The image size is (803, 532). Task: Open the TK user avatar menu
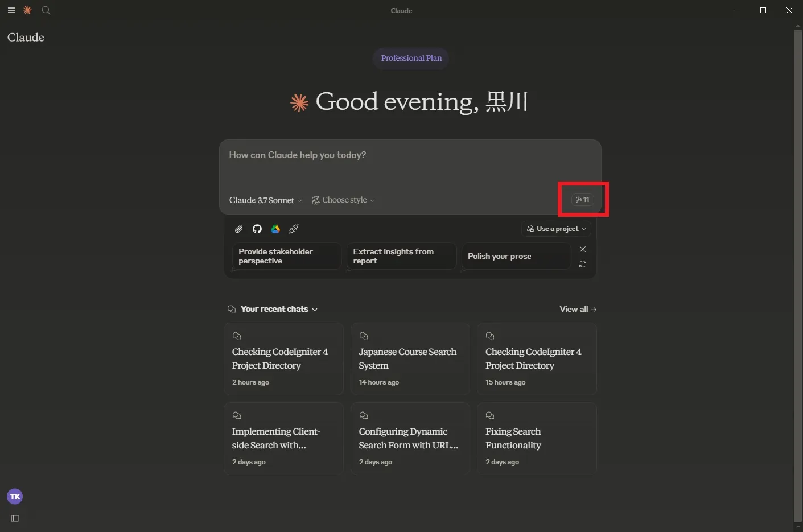(x=15, y=497)
